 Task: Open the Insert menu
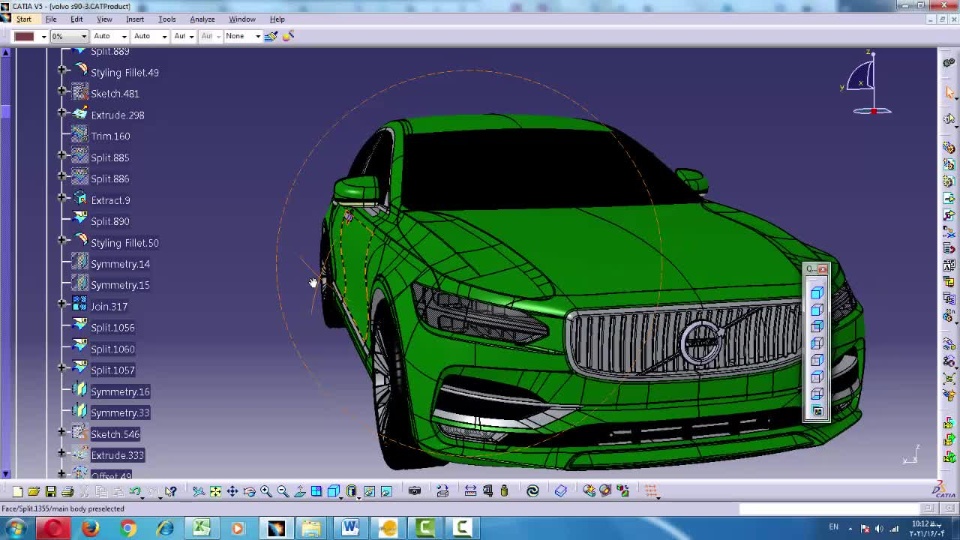(135, 20)
